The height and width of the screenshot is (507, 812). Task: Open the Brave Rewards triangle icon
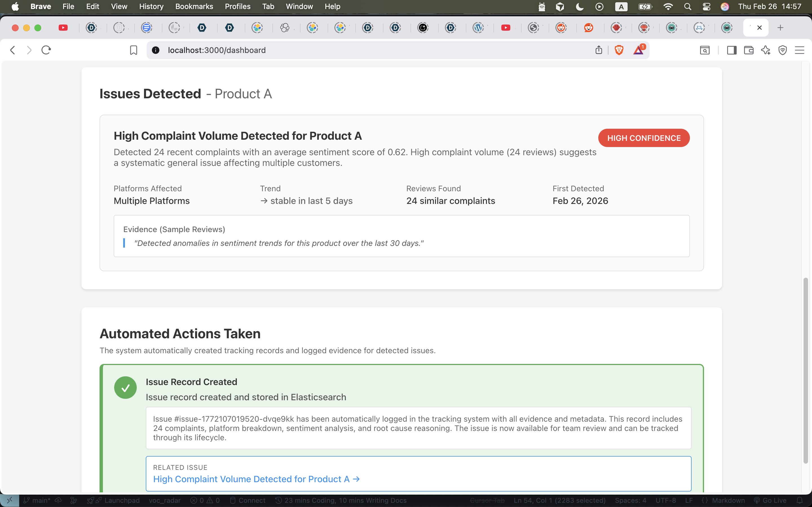pos(638,50)
